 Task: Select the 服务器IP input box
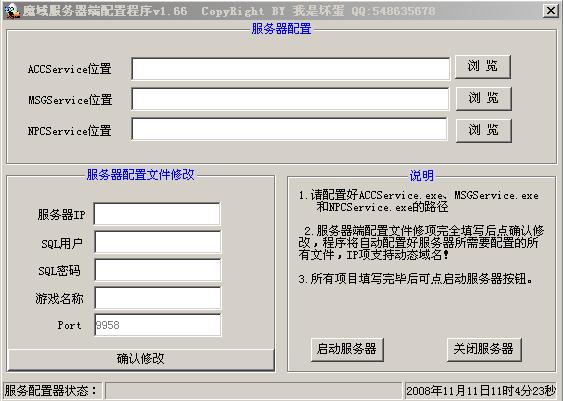click(157, 214)
